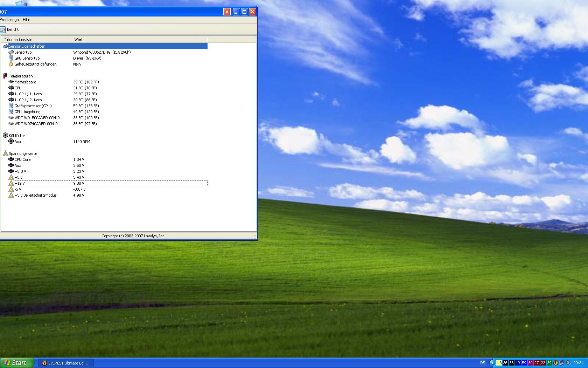Click the CPU Core voltage icon
Viewport: 588px width, 368px height.
click(11, 159)
